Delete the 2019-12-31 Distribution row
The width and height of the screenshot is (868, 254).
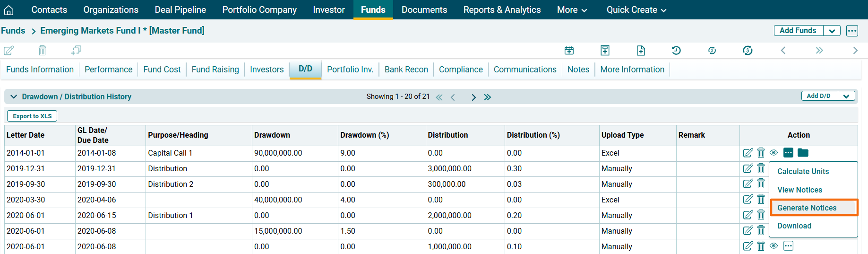click(x=761, y=168)
